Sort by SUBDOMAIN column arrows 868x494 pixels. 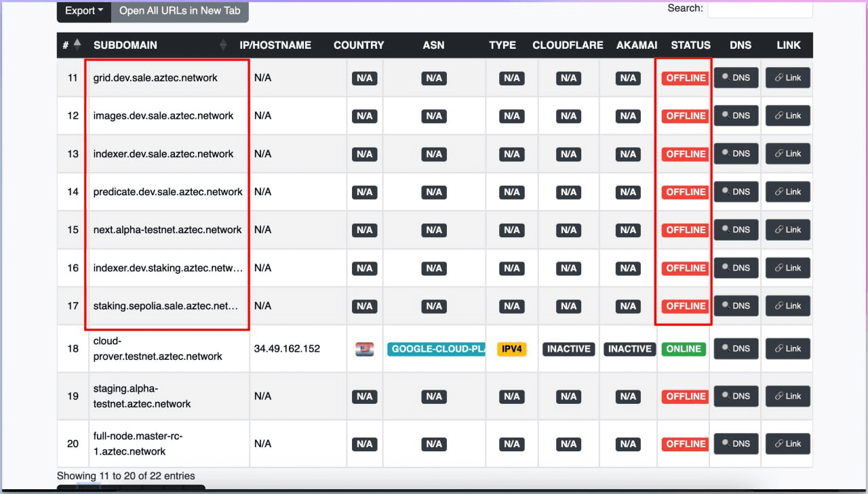coord(223,45)
